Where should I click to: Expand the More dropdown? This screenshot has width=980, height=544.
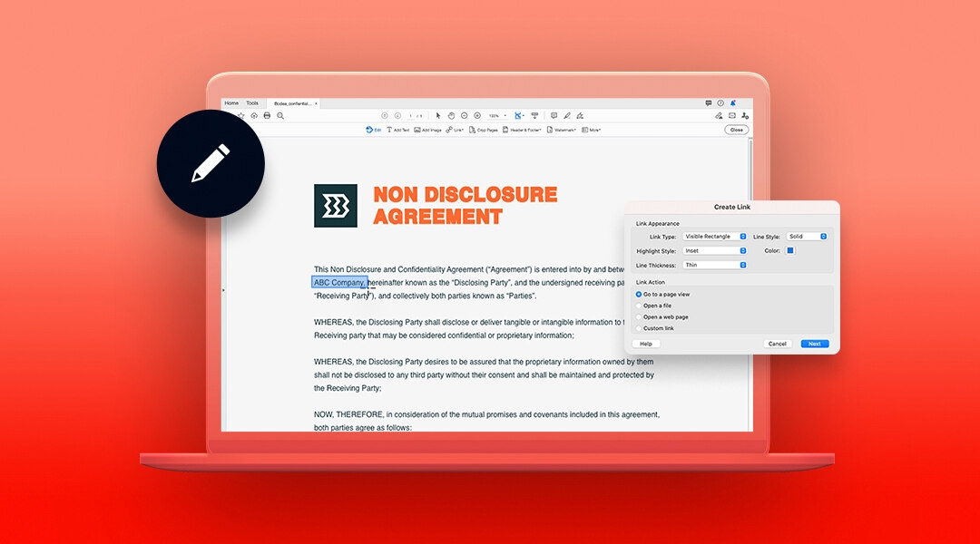pos(592,130)
